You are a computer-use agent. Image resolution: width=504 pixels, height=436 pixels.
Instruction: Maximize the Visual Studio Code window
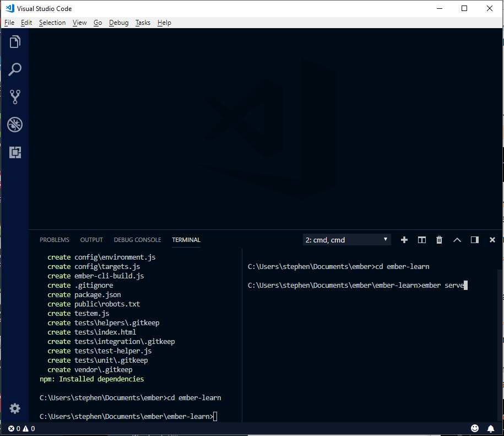464,8
